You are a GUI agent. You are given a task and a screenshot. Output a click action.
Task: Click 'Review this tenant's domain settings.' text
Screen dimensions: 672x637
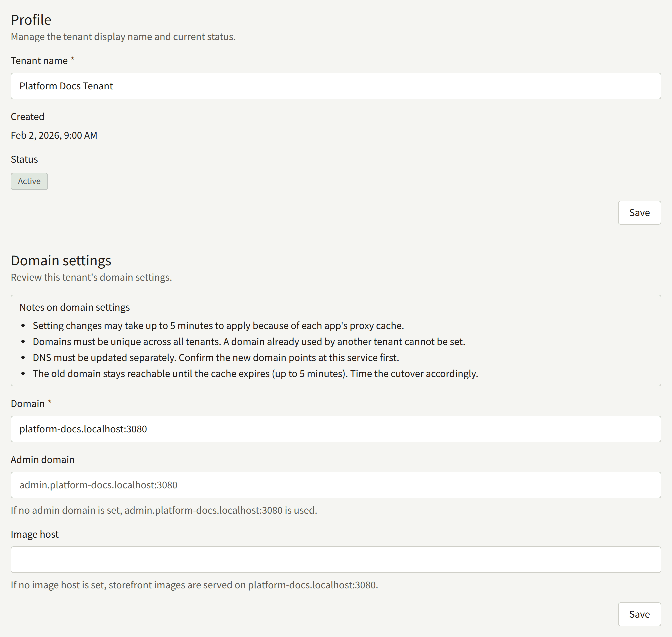(91, 277)
